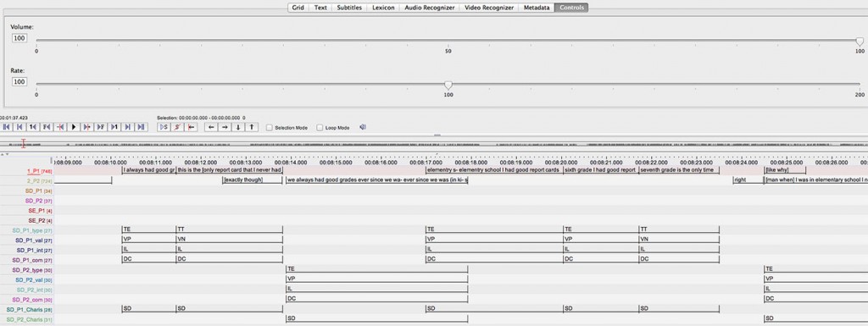Step one frame forward
Image resolution: width=868 pixels, height=326 pixels.
tap(101, 127)
